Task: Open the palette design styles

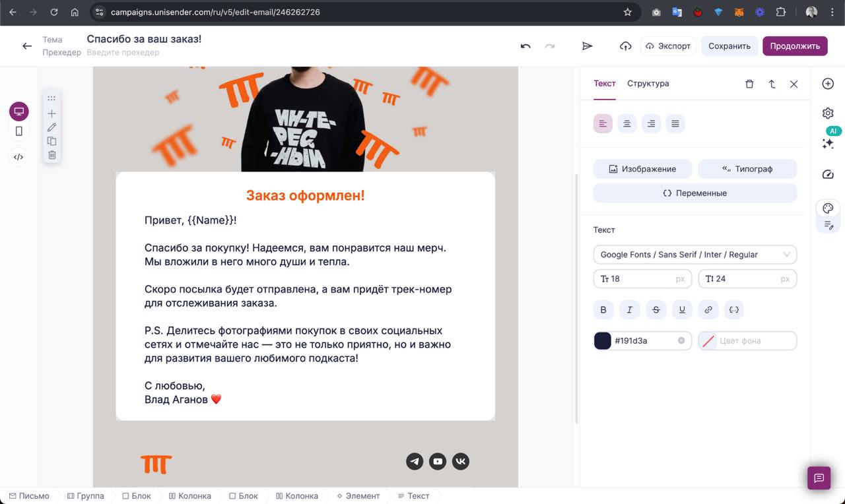Action: tap(828, 208)
